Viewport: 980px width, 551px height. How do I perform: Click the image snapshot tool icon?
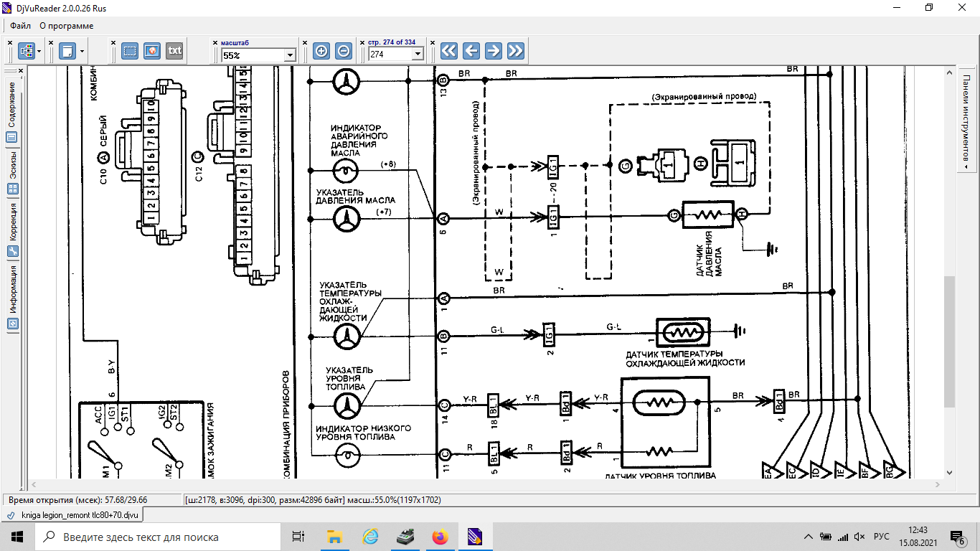[152, 51]
